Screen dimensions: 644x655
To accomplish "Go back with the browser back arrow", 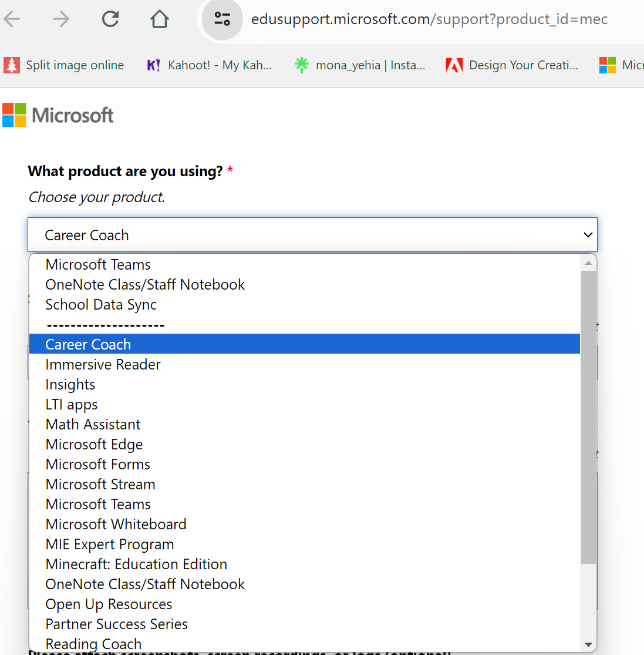I will [x=12, y=19].
